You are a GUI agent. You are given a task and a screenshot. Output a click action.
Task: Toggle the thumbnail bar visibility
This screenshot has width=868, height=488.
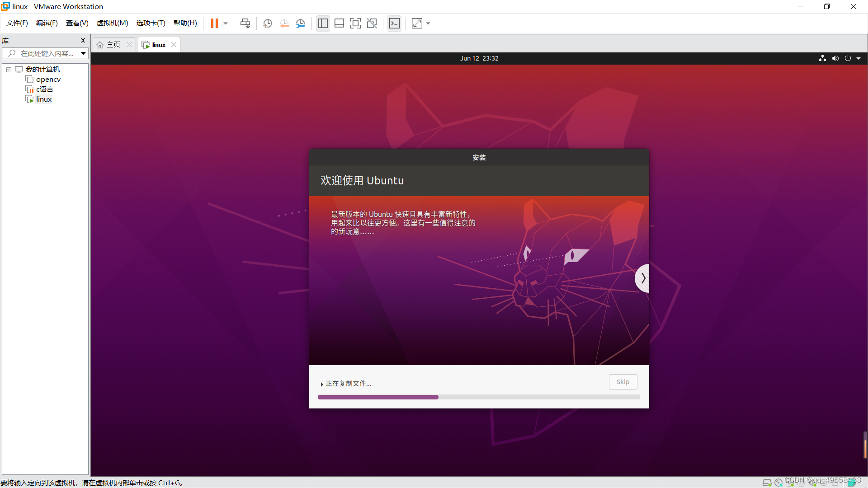click(x=339, y=23)
